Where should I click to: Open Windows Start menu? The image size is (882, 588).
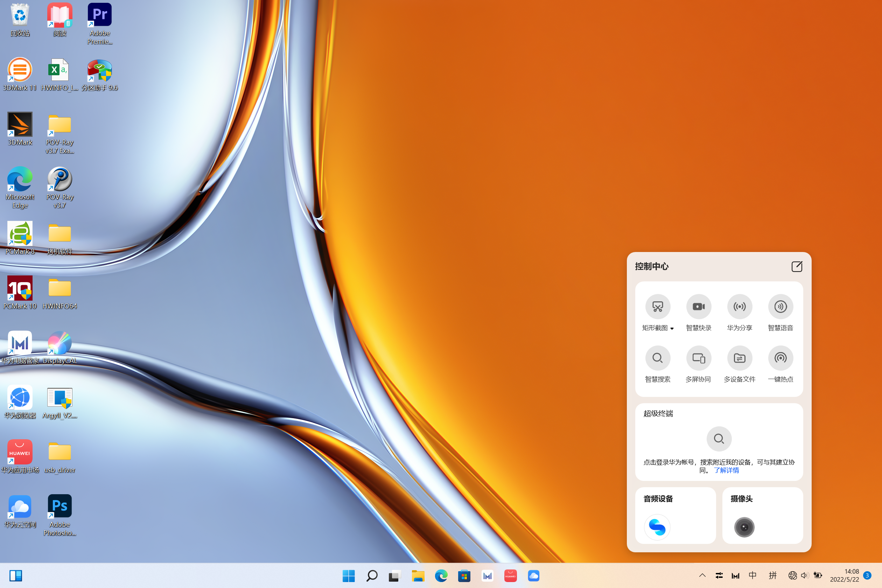(348, 576)
